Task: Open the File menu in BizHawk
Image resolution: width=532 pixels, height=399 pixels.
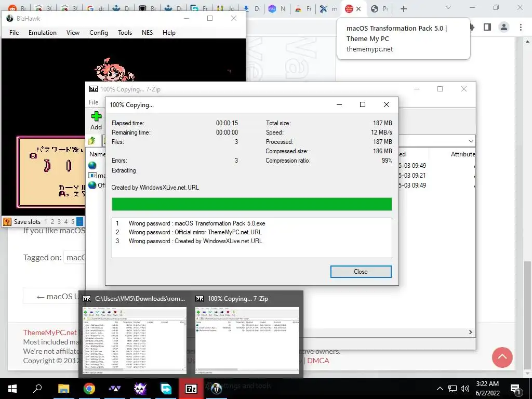Action: point(14,33)
